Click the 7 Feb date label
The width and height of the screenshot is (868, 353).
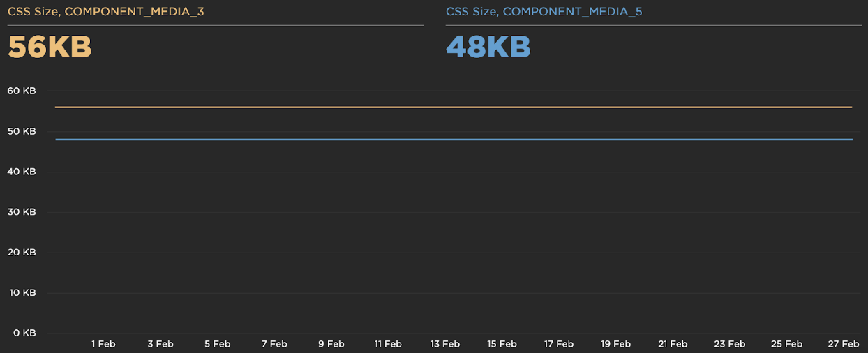pyautogui.click(x=274, y=344)
